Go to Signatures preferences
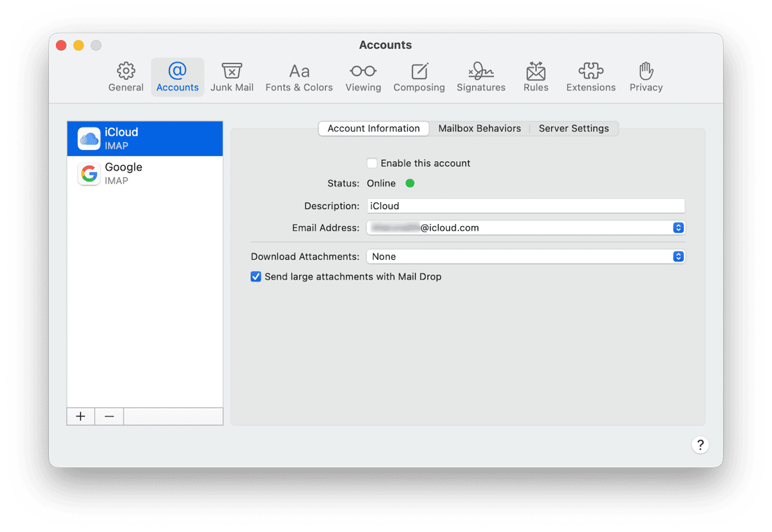Screen dimensions: 772x532 click(481, 77)
